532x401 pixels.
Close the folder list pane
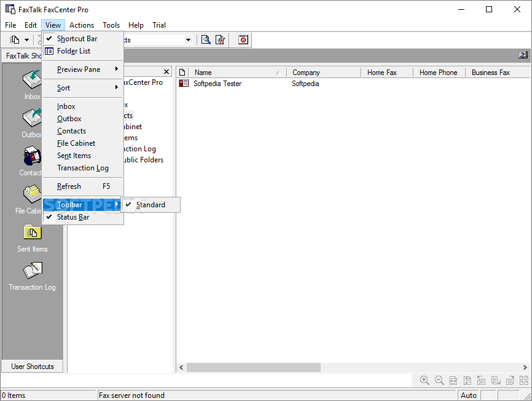(x=166, y=71)
